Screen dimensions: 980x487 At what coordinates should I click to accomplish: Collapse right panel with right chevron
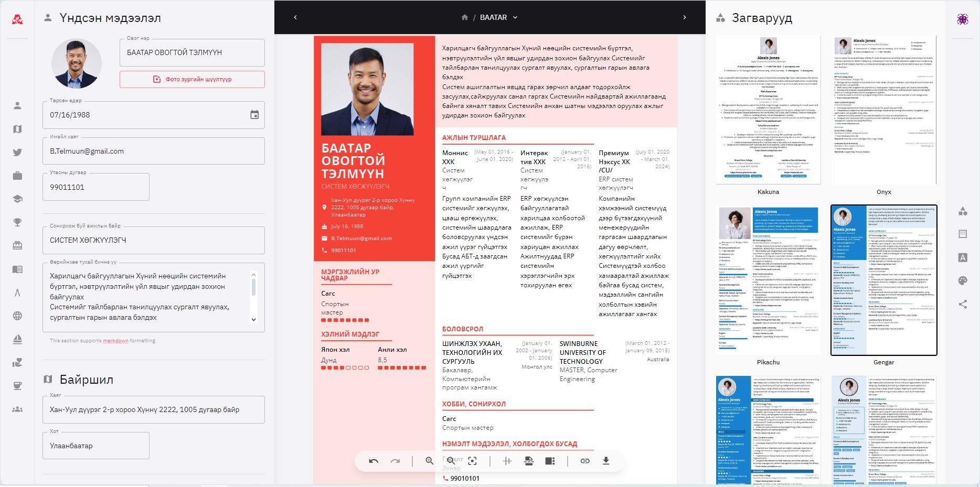[x=685, y=17]
